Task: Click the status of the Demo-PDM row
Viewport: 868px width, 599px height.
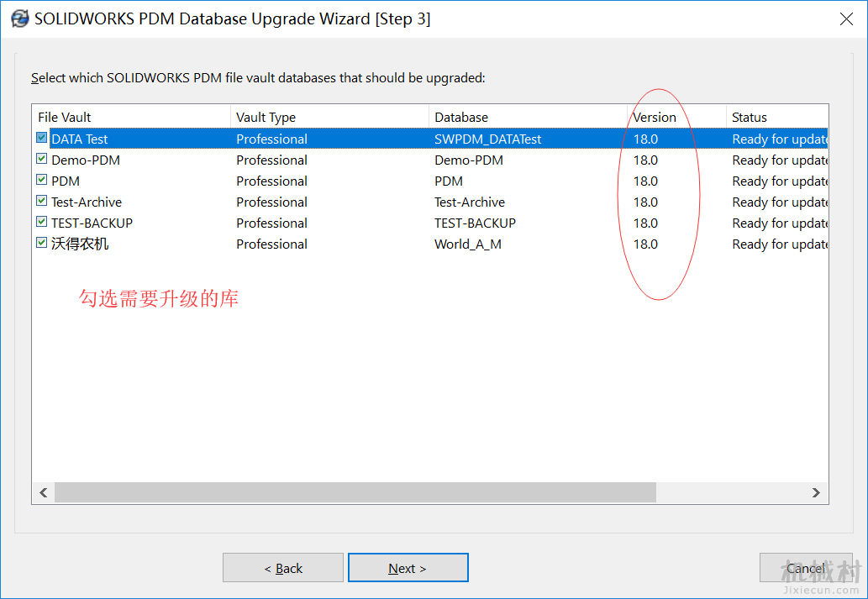Action: click(780, 160)
